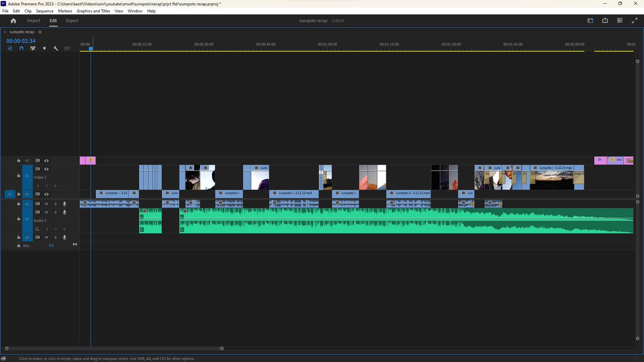Go to the Home screen icon
Image resolution: width=644 pixels, height=362 pixels.
pos(13,21)
